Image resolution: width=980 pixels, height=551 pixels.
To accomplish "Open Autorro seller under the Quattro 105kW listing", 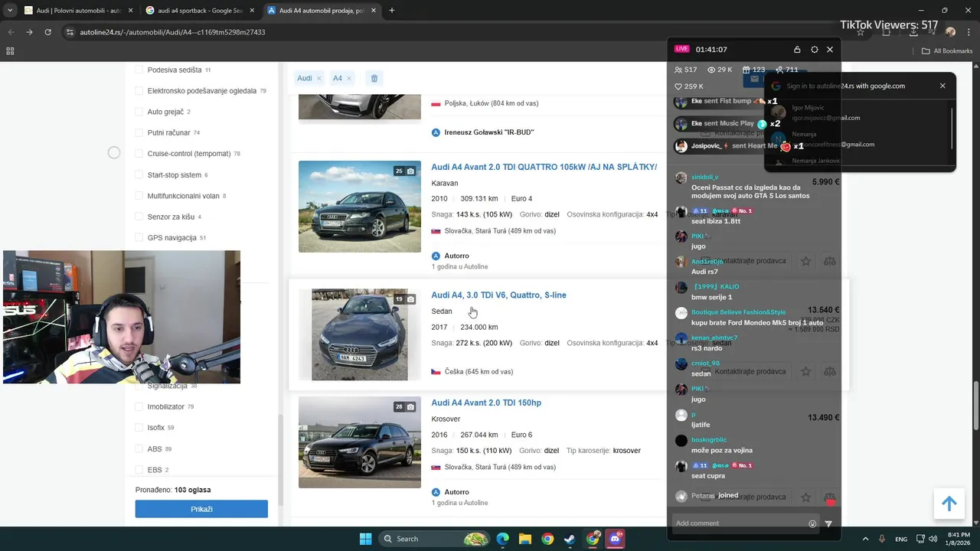I will pyautogui.click(x=456, y=256).
